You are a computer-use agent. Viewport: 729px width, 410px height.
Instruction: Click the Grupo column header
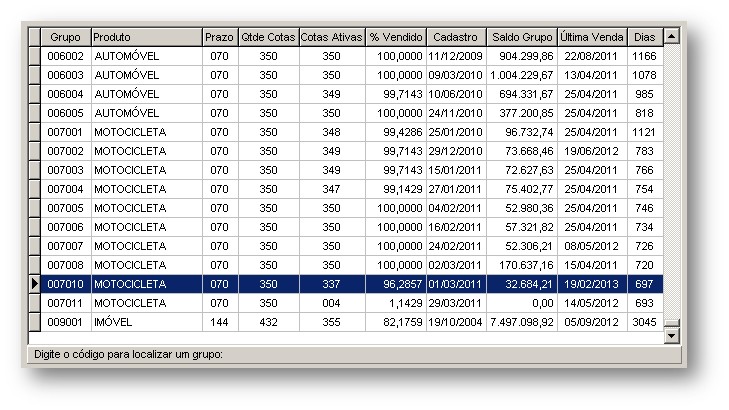pyautogui.click(x=66, y=37)
